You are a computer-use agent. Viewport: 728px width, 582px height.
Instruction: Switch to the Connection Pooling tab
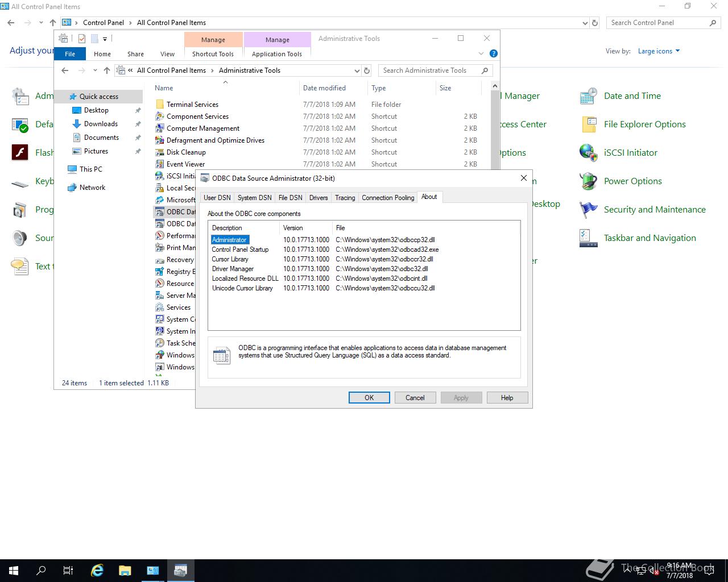pos(388,198)
